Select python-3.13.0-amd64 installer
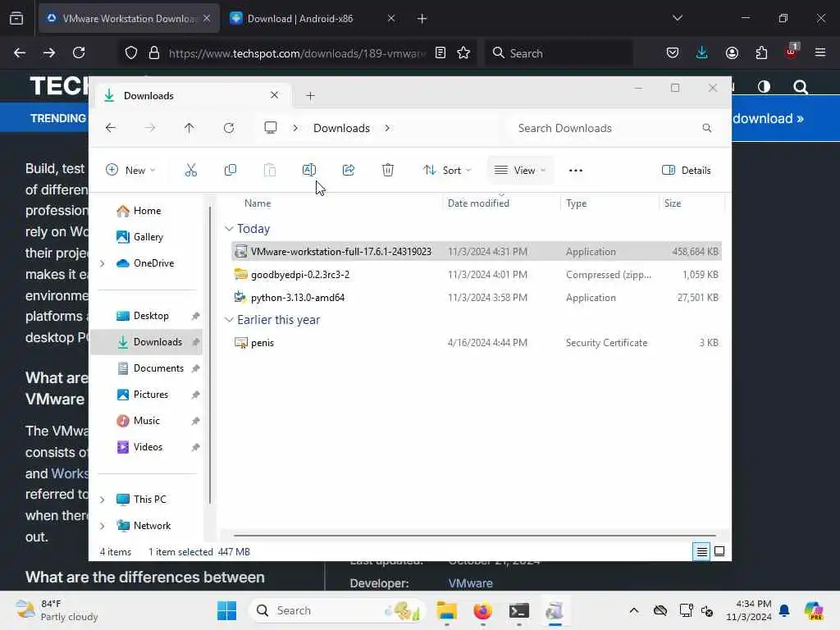 (477, 297)
